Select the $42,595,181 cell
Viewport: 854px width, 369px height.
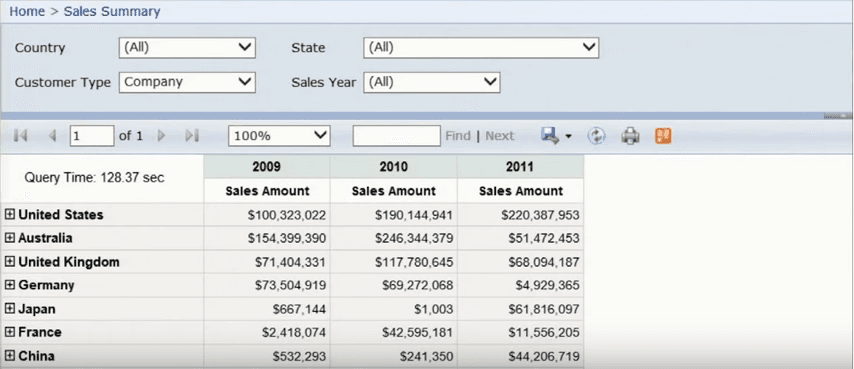point(394,332)
